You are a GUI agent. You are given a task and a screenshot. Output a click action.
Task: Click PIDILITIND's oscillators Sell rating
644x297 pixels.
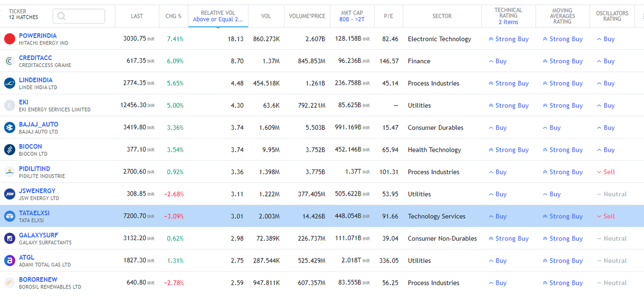coord(605,172)
